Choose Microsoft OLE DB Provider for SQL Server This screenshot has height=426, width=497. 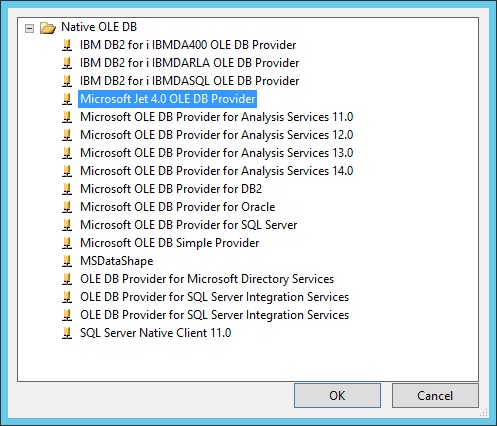coord(188,225)
